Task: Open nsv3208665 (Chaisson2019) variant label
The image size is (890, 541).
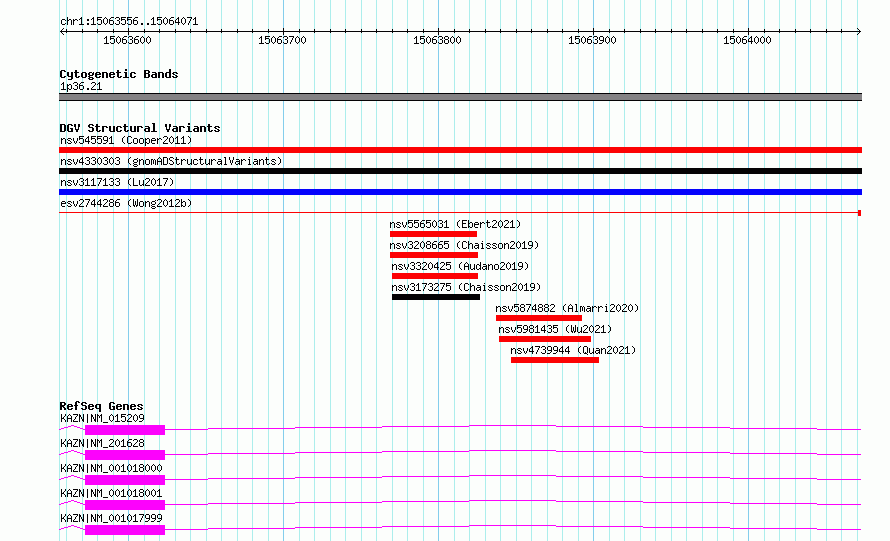Action: pyautogui.click(x=464, y=245)
